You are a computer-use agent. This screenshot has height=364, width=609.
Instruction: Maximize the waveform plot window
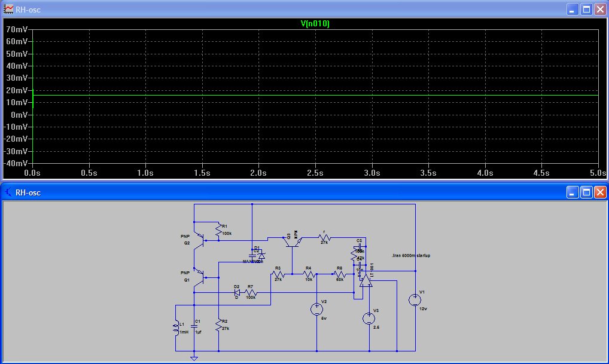click(x=586, y=10)
